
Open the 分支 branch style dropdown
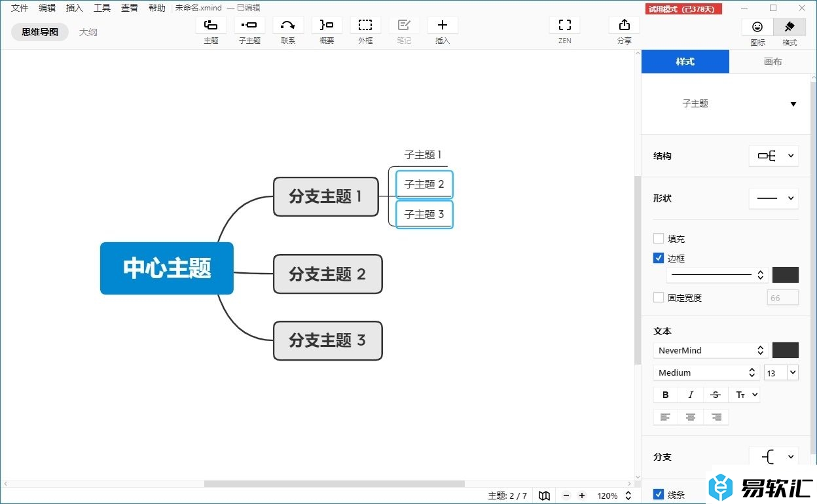click(x=774, y=457)
